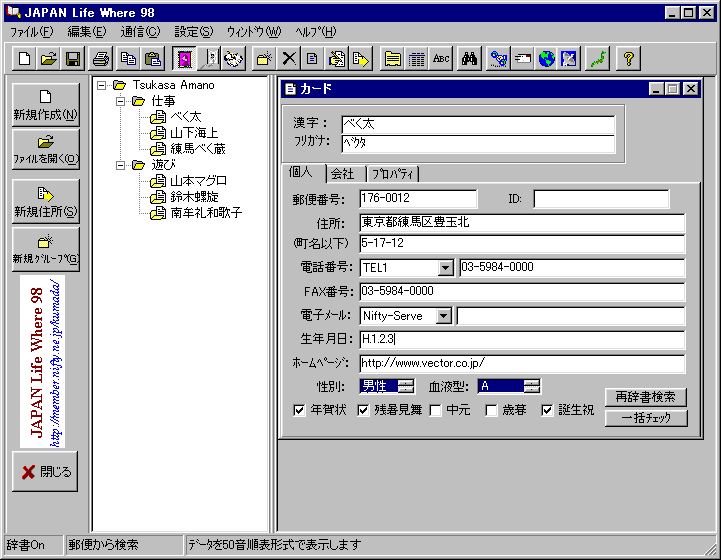Screen dimensions: 721x560
Task: Open the Nifty-Serve email type dropdown
Action: point(444,316)
